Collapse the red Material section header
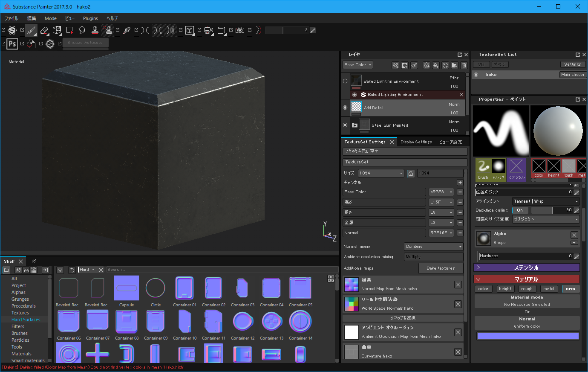The width and height of the screenshot is (588, 372). pyautogui.click(x=527, y=279)
